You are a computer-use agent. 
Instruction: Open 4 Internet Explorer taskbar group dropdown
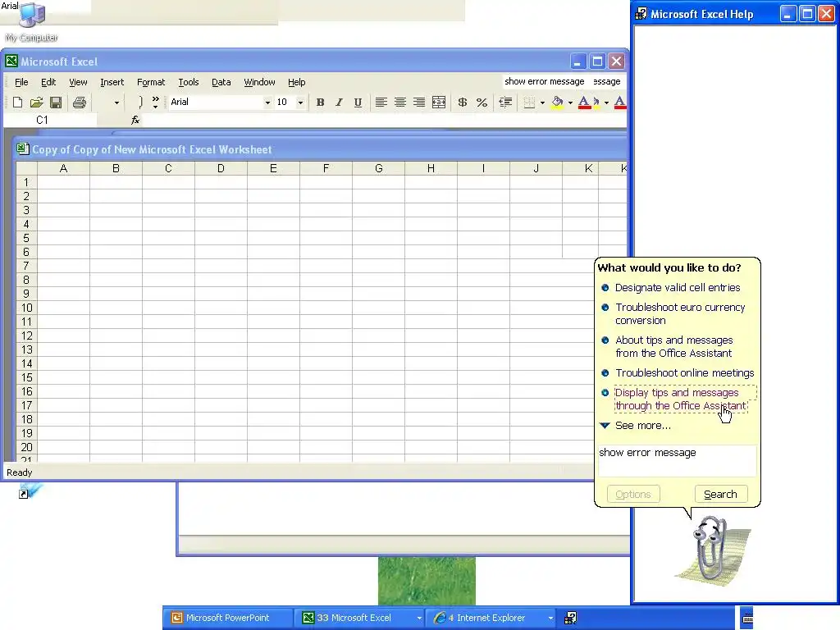tap(550, 619)
